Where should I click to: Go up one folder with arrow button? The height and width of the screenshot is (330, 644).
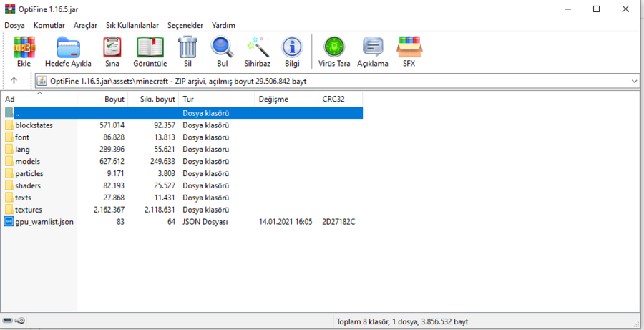14,81
